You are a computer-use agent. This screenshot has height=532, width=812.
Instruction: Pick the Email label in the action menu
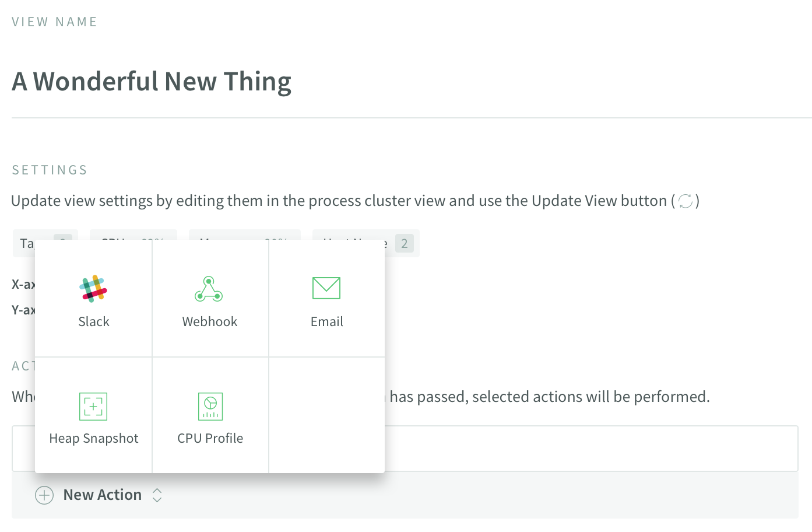[x=327, y=322]
